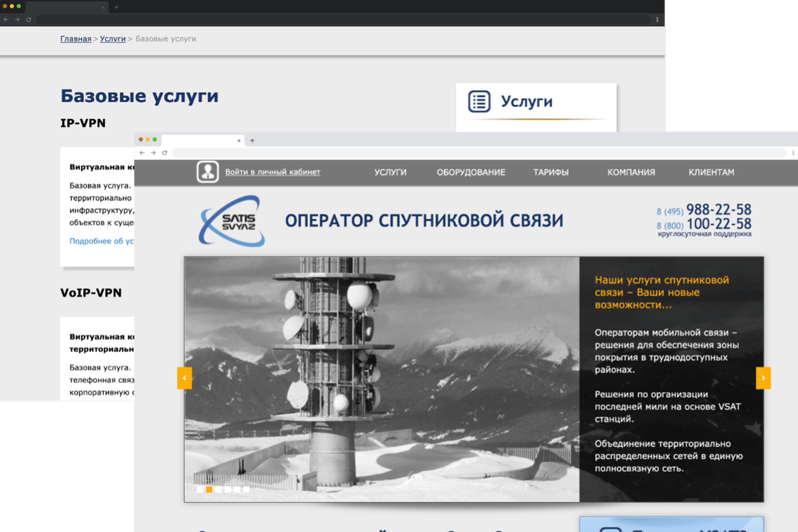The height and width of the screenshot is (532, 798).
Task: Open new tab in front browser window
Action: point(252,140)
